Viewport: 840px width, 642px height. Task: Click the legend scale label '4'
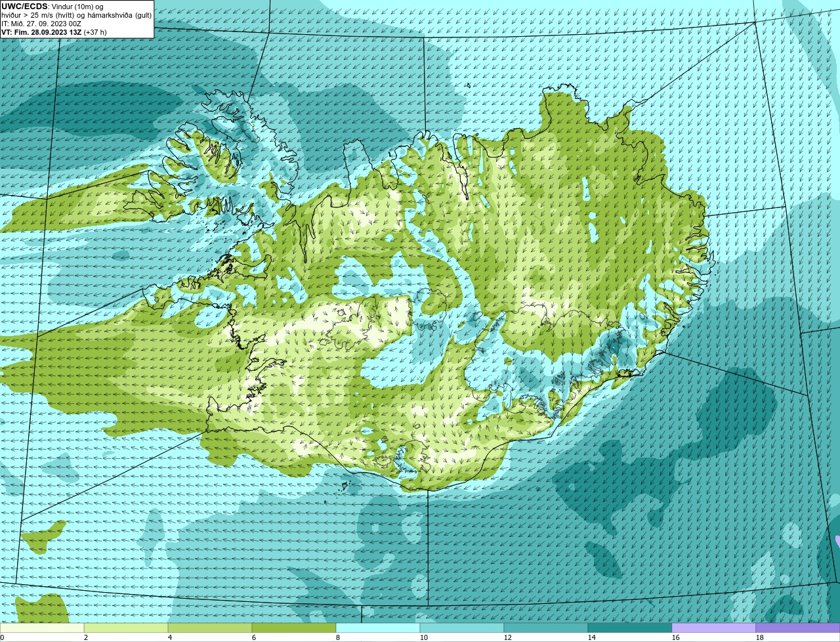pos(170,637)
